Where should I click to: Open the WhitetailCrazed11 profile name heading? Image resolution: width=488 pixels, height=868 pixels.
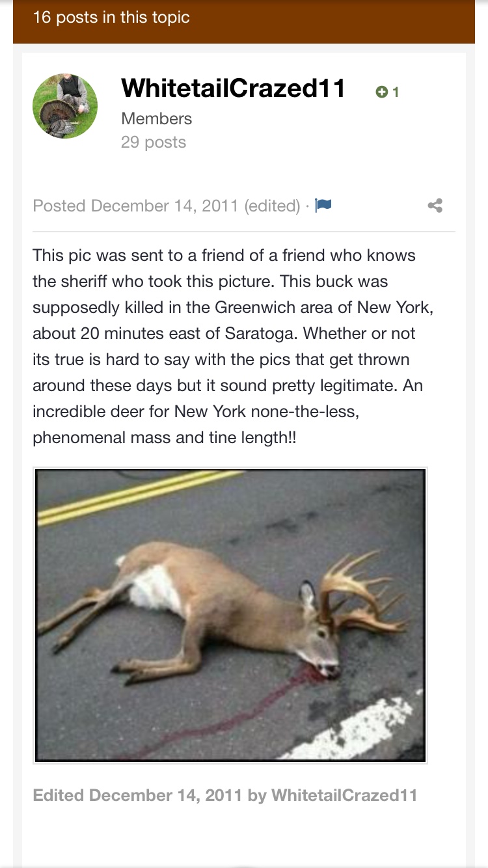233,88
